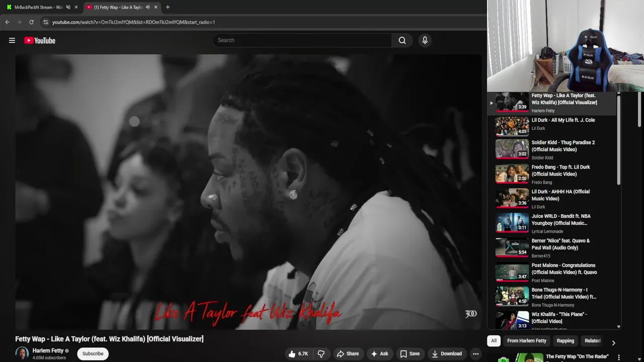644x362 pixels.
Task: Click the video title text
Action: click(109, 339)
